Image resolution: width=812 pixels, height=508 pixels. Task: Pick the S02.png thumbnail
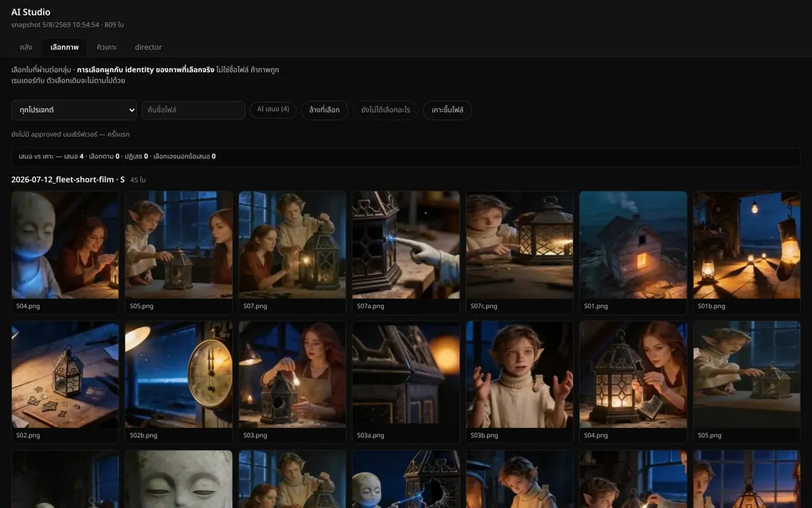click(x=65, y=382)
